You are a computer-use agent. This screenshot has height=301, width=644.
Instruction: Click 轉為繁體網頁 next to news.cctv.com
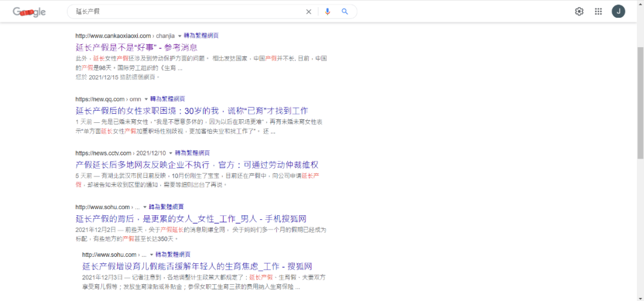[x=193, y=153]
